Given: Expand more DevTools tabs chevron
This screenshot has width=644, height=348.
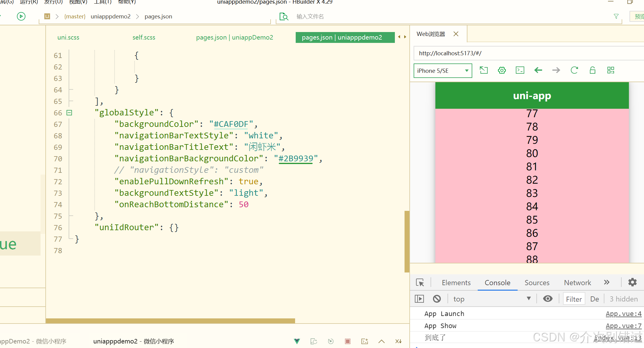Looking at the screenshot, I should pyautogui.click(x=607, y=282).
